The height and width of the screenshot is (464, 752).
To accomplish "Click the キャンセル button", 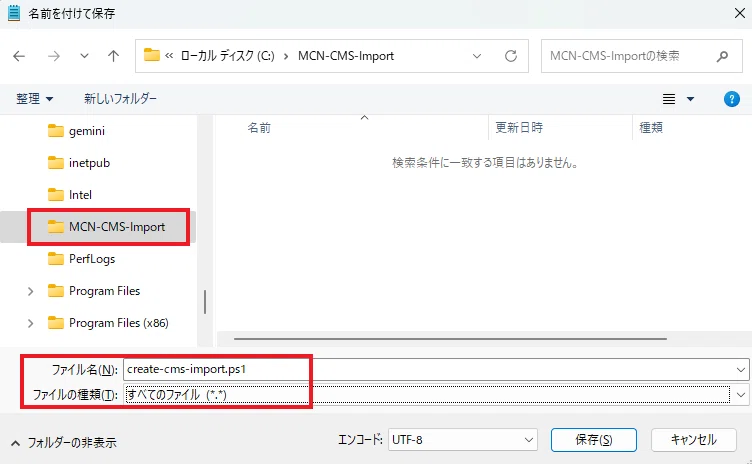I will (693, 440).
